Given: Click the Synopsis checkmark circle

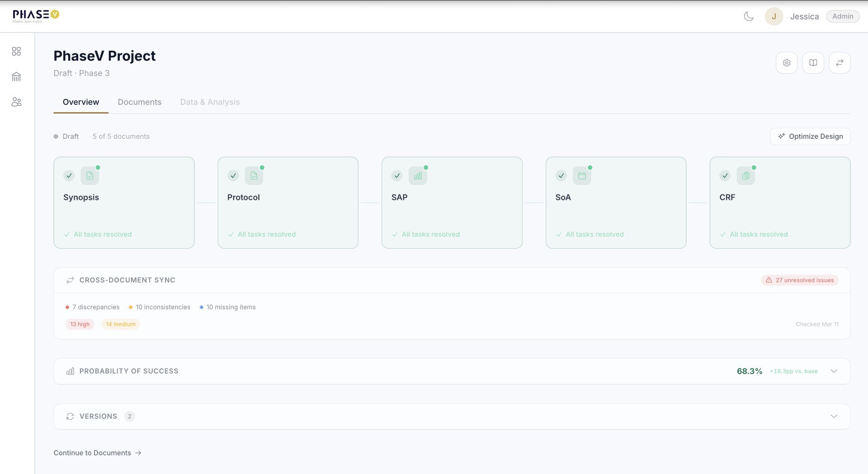Looking at the screenshot, I should pos(69,176).
